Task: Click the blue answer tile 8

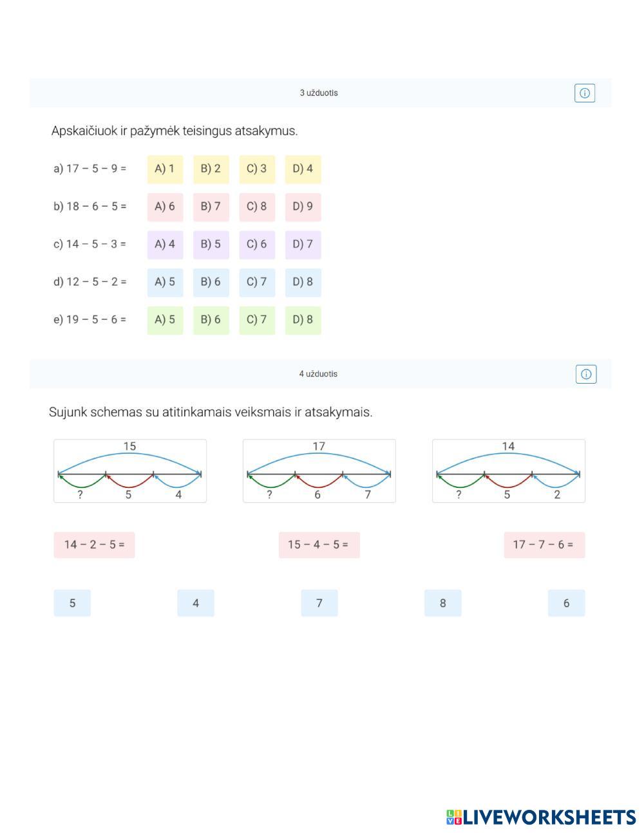Action: click(x=442, y=603)
